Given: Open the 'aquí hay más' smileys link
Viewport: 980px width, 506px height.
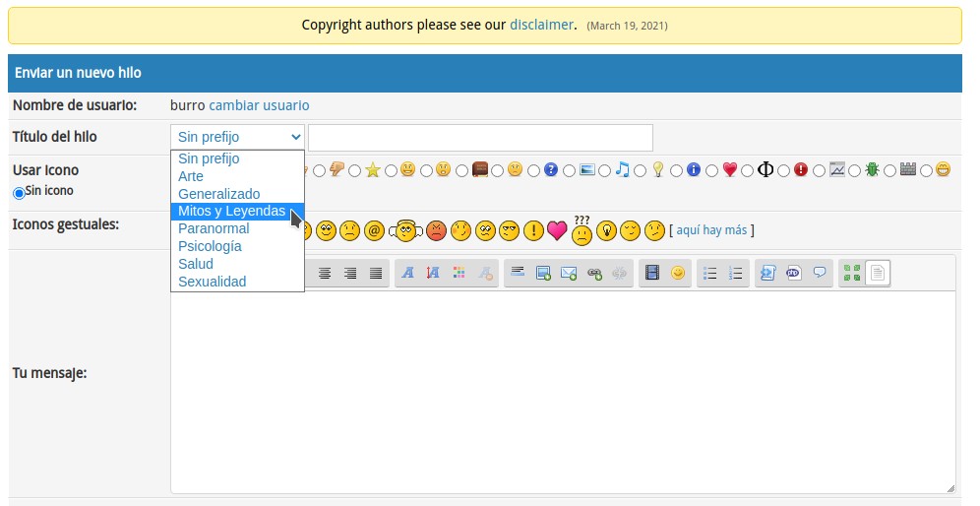Looking at the screenshot, I should coord(711,230).
